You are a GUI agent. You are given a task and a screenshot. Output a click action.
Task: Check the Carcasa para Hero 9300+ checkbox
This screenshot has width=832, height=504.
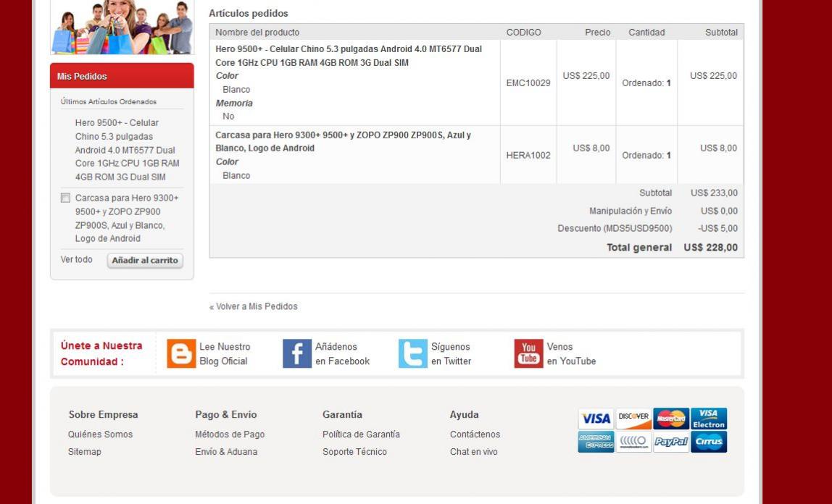click(65, 198)
